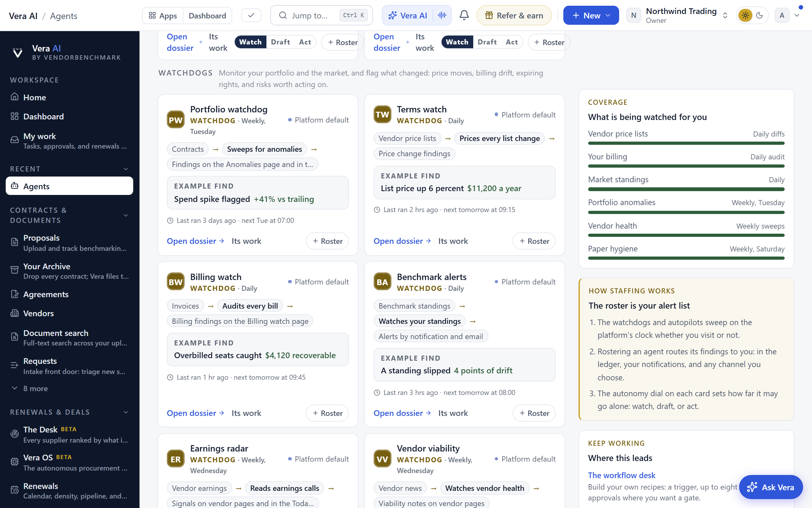
Task: Click the A user avatar in the top bar
Action: 782,16
